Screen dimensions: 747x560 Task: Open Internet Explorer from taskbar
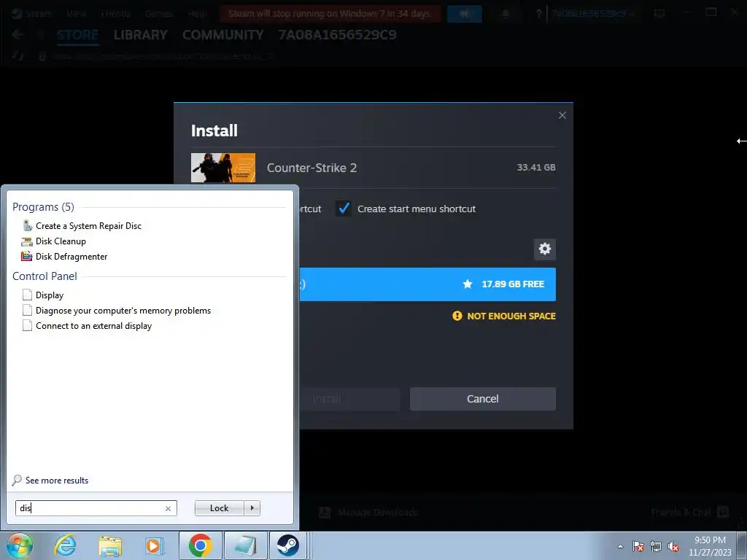[65, 545]
